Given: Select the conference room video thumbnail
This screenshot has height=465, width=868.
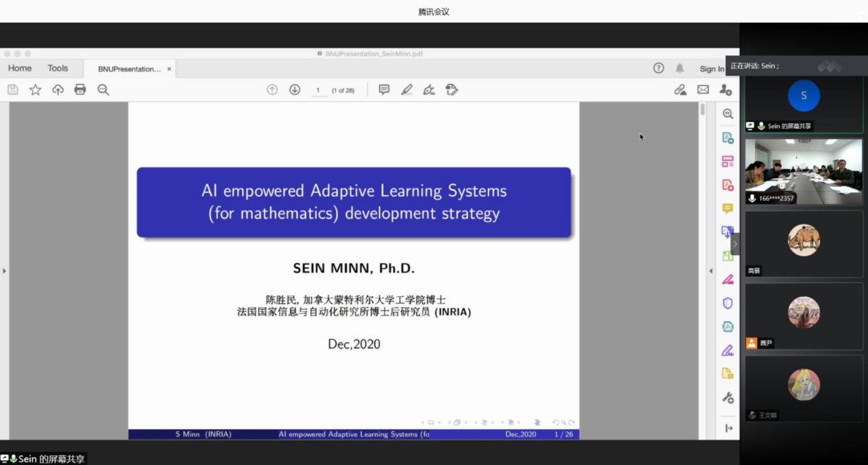Looking at the screenshot, I should pyautogui.click(x=803, y=171).
